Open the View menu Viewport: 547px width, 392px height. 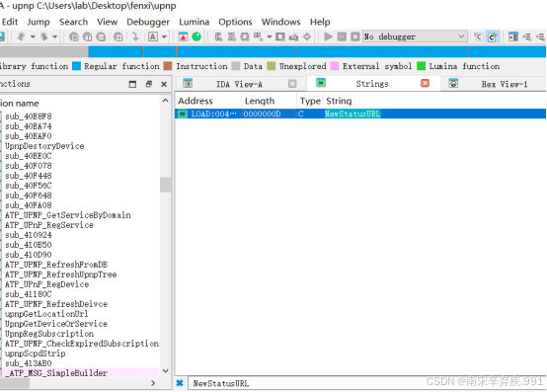[107, 22]
